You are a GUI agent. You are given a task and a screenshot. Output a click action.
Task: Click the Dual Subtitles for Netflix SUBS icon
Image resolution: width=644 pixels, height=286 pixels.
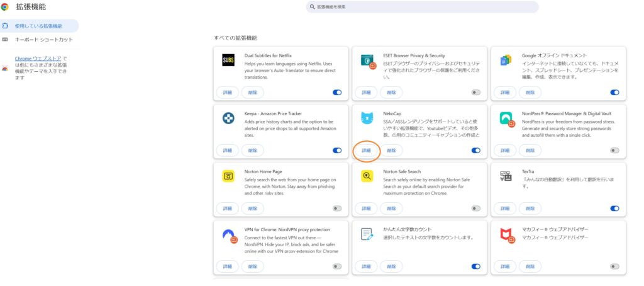[228, 60]
